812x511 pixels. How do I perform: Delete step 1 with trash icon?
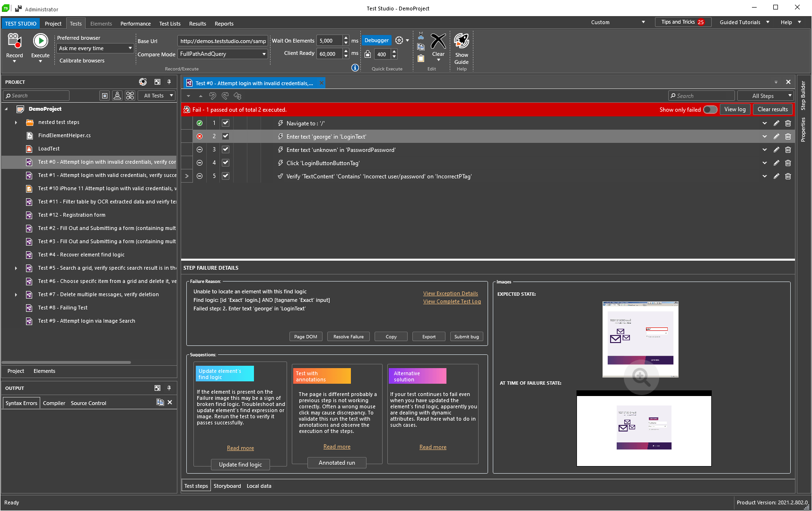(788, 123)
